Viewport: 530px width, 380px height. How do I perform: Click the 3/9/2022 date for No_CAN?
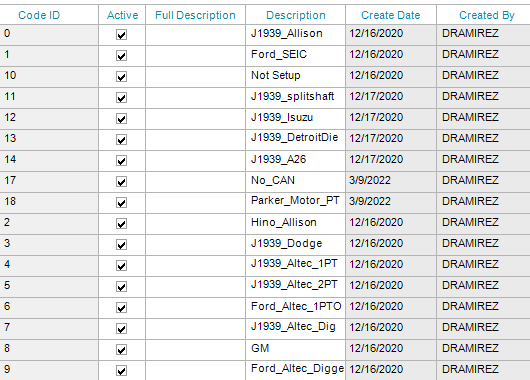(370, 180)
